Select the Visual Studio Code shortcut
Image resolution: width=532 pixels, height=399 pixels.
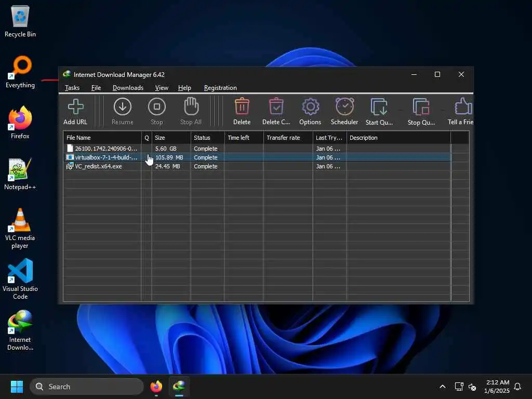20,279
